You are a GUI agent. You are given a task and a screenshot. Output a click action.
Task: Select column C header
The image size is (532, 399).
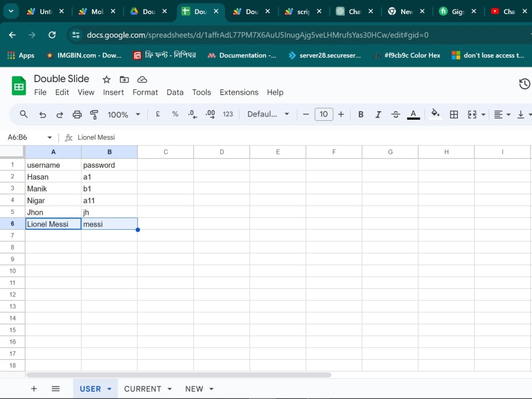click(165, 152)
